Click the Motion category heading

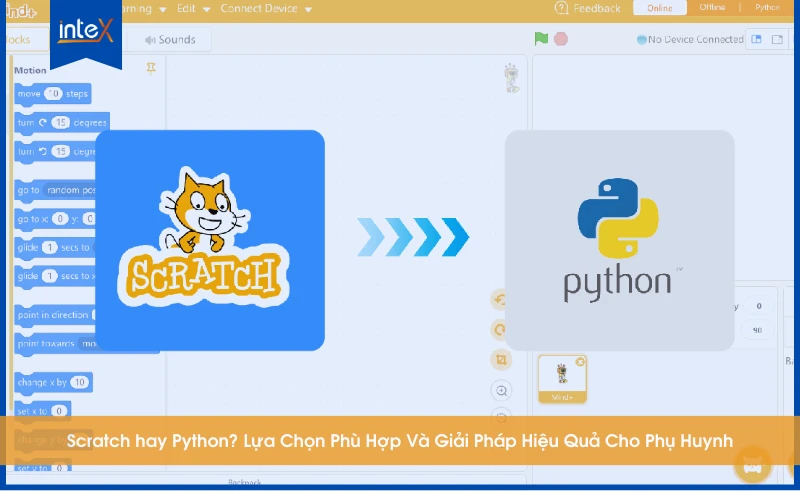30,70
